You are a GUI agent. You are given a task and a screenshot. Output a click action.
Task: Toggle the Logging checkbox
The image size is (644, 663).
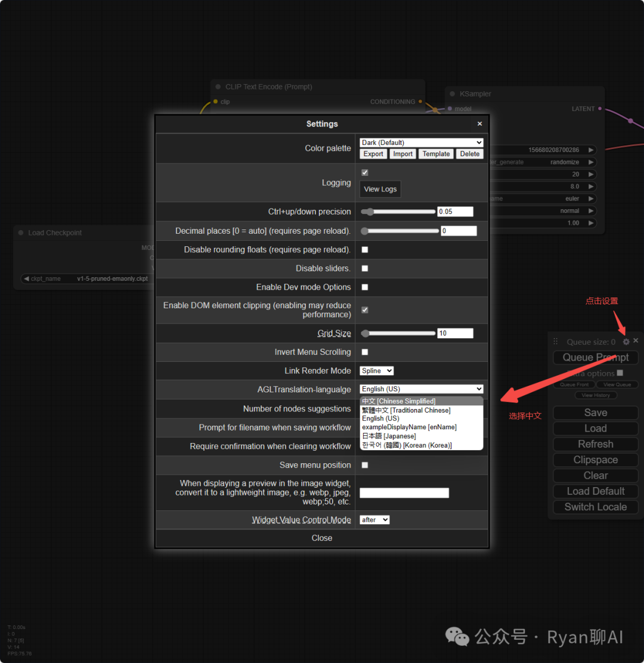click(x=365, y=172)
